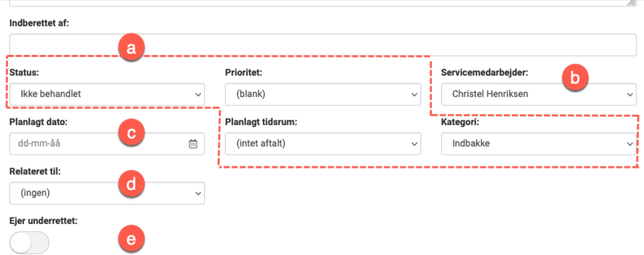Screen dimensions: 644x255
Task: Click the 'Planlagt dato:' label
Action: (38, 122)
